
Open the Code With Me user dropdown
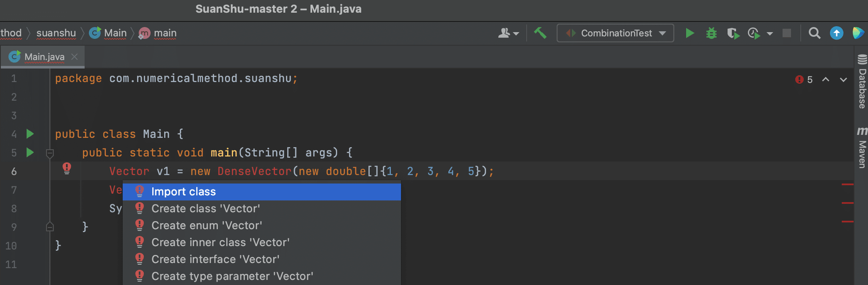pos(508,33)
